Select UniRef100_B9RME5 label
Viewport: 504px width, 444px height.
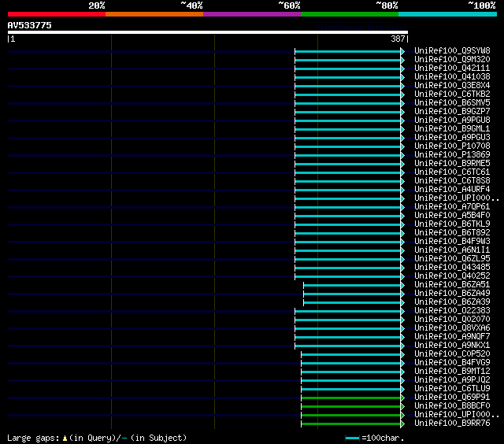tap(452, 164)
